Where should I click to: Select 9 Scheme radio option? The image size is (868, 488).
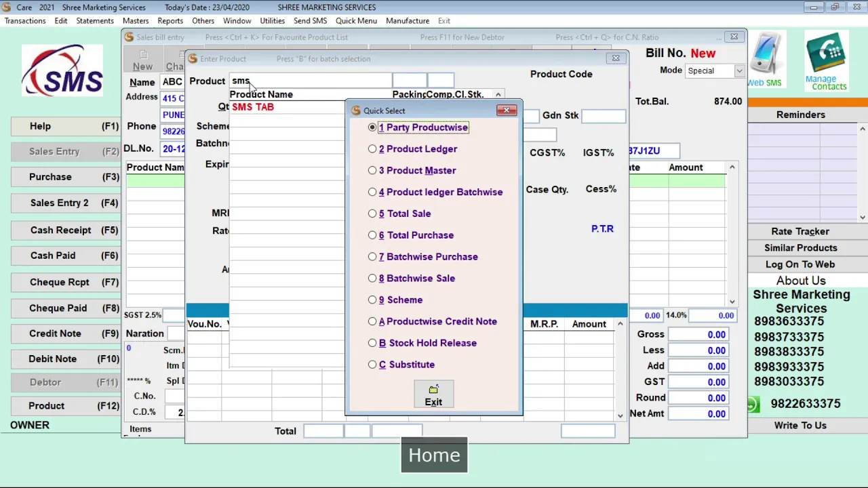pyautogui.click(x=372, y=300)
